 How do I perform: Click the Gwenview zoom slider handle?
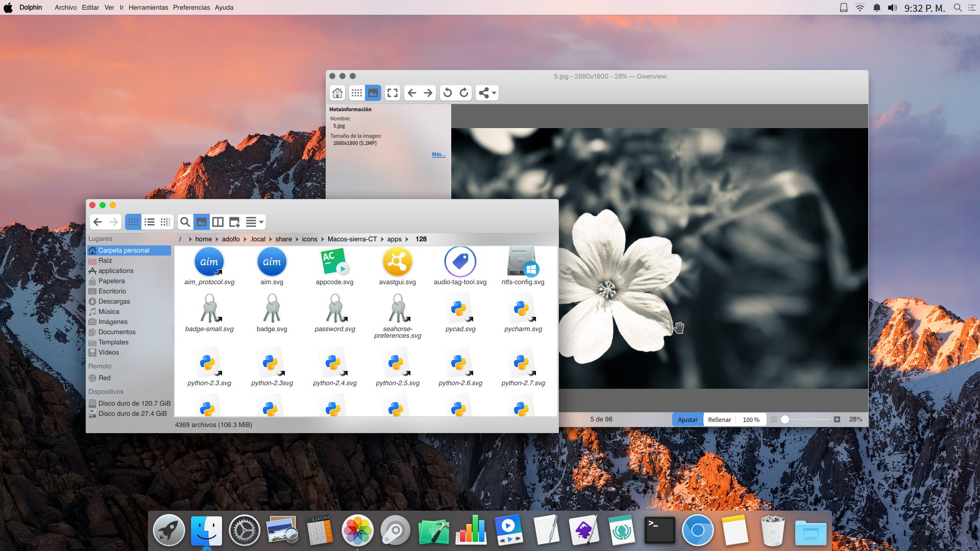[785, 419]
